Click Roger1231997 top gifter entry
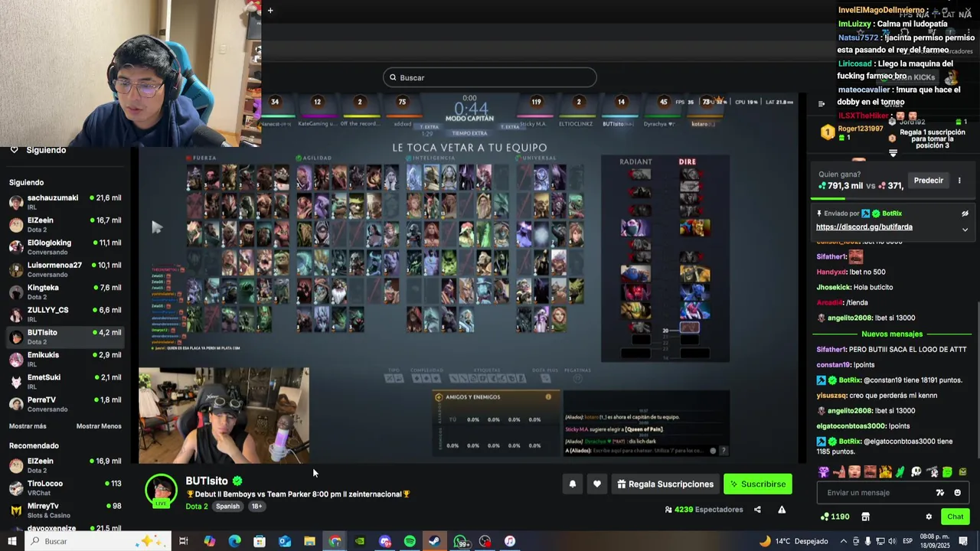The width and height of the screenshot is (980, 551). (x=852, y=132)
